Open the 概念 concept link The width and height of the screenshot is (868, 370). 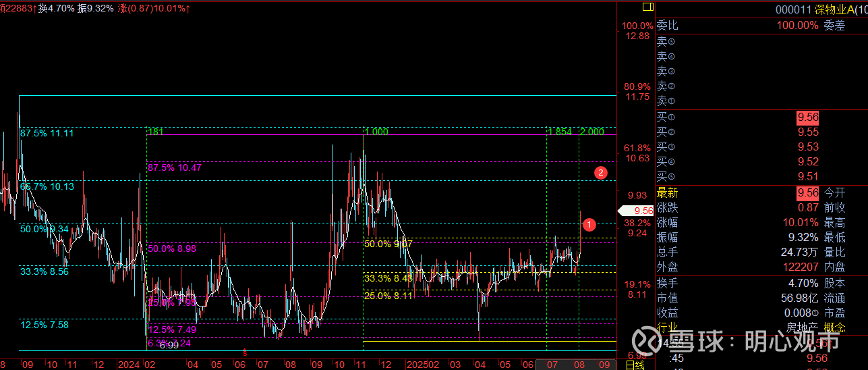(834, 327)
